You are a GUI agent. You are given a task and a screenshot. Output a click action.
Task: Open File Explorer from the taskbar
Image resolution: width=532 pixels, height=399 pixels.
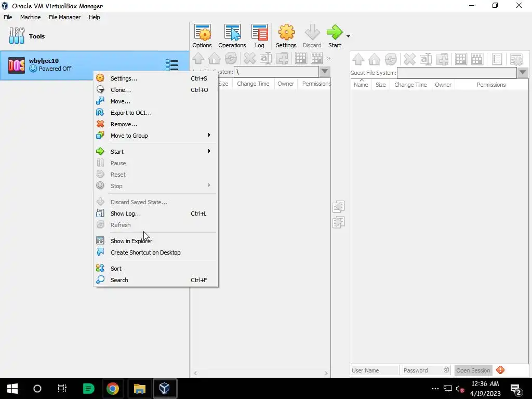[x=139, y=389]
